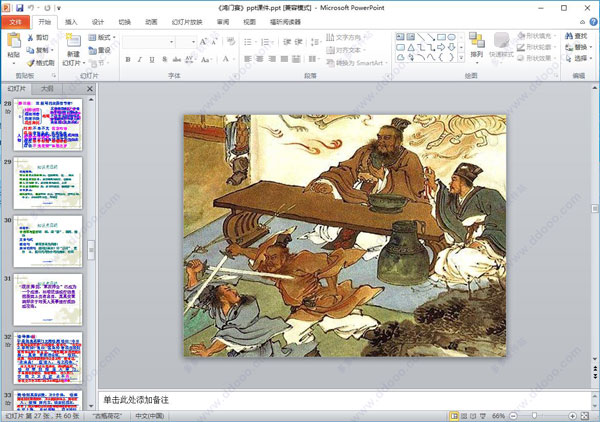Expand the shapes gallery More arrow

[x=461, y=57]
